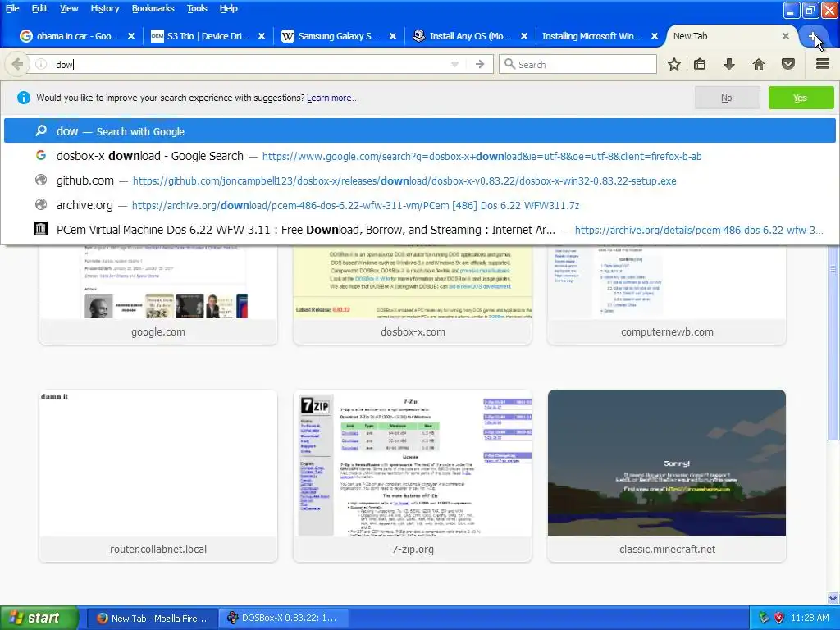Select PCem Virtual Machine Dos 6.22 suggestion
This screenshot has height=630, width=840.
click(x=419, y=230)
